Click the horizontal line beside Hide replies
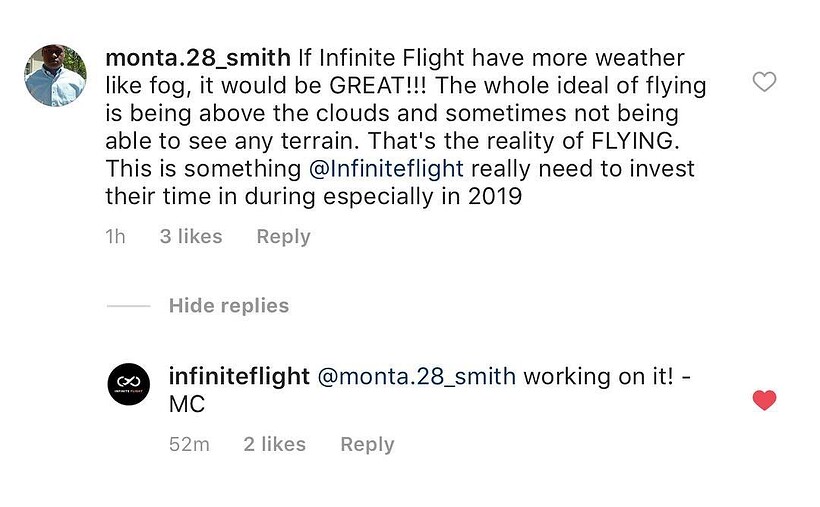 [x=128, y=306]
